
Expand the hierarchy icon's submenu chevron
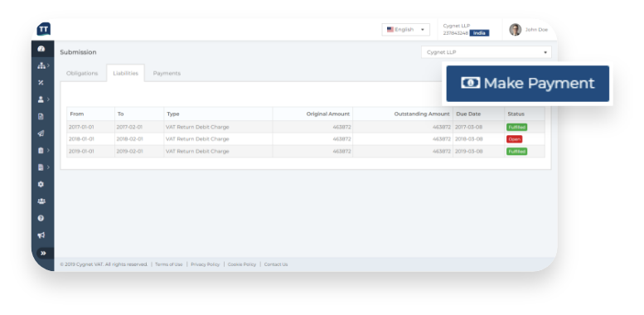coord(48,65)
